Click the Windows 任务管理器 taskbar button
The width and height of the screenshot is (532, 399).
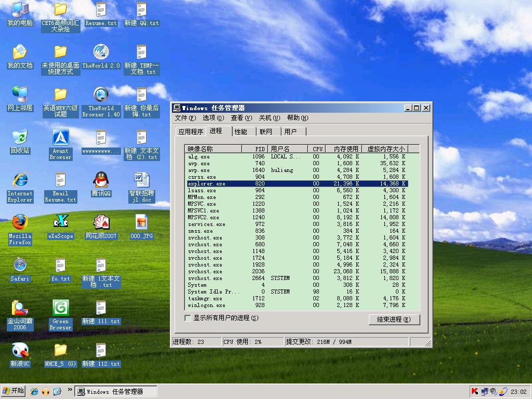[116, 392]
